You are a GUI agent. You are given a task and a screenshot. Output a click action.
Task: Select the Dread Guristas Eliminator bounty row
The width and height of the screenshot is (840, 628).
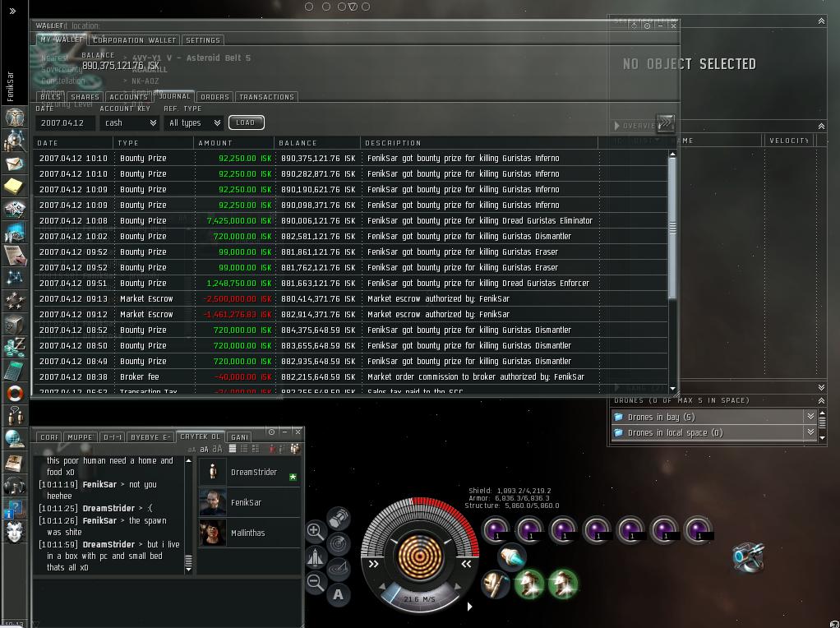352,221
